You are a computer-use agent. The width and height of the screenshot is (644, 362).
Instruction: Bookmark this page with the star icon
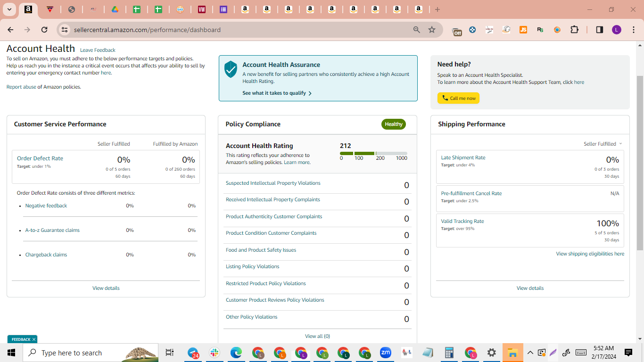[432, 30]
